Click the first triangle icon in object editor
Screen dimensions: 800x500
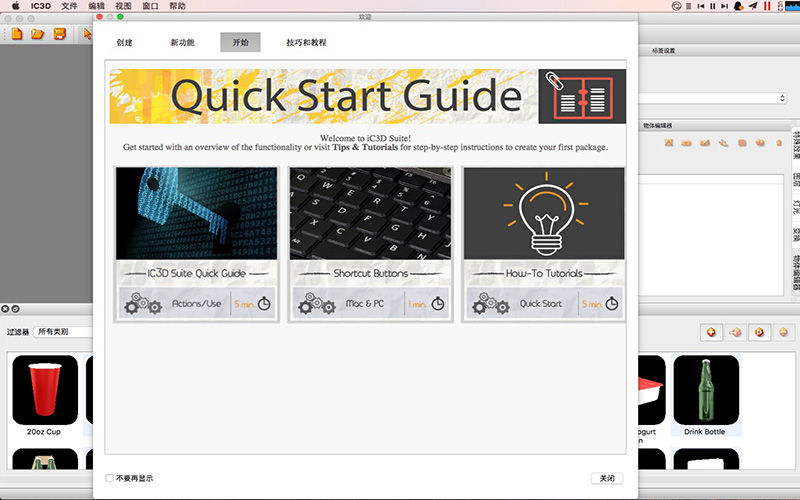(x=669, y=143)
